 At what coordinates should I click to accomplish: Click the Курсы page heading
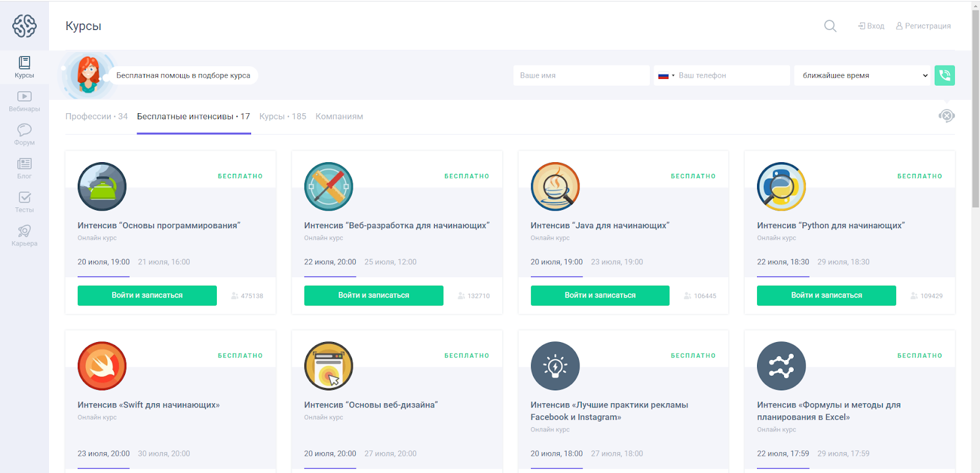[x=83, y=26]
